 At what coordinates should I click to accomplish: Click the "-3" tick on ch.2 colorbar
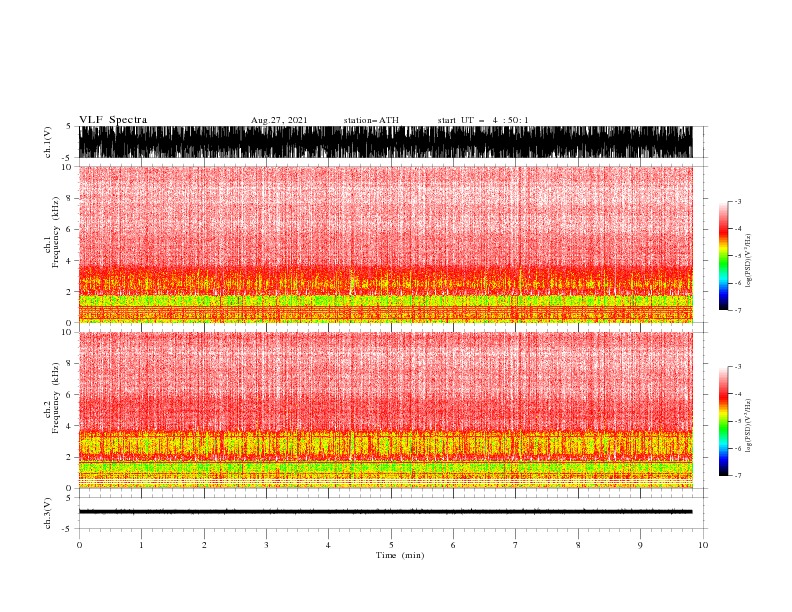click(x=737, y=367)
